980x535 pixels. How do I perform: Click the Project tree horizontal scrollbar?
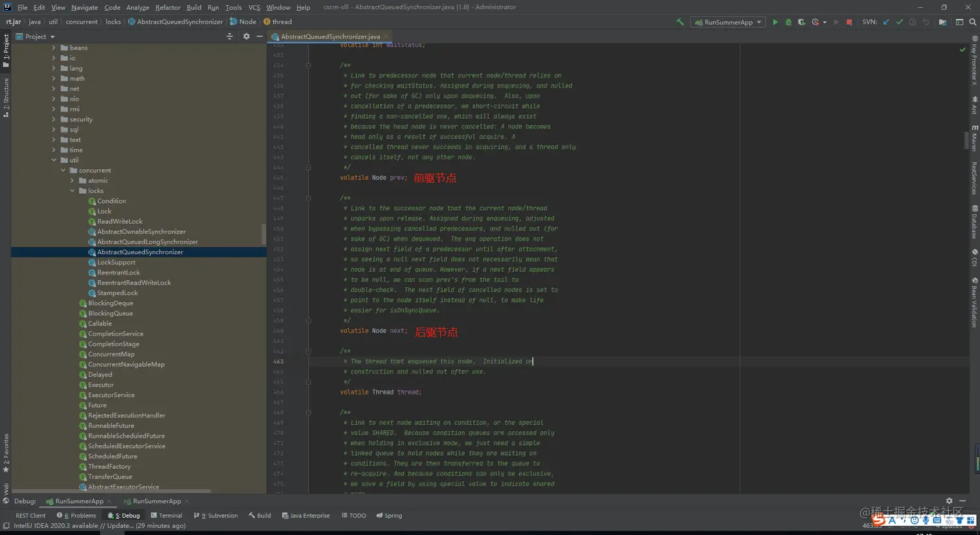click(x=111, y=491)
